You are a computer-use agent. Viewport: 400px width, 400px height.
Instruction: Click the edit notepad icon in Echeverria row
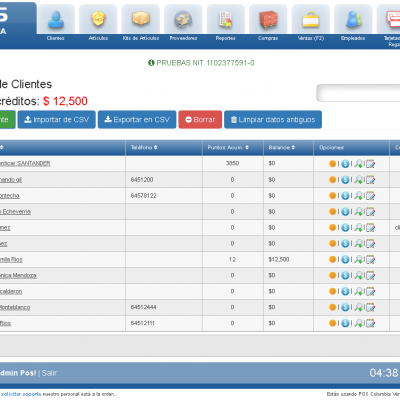click(x=371, y=212)
